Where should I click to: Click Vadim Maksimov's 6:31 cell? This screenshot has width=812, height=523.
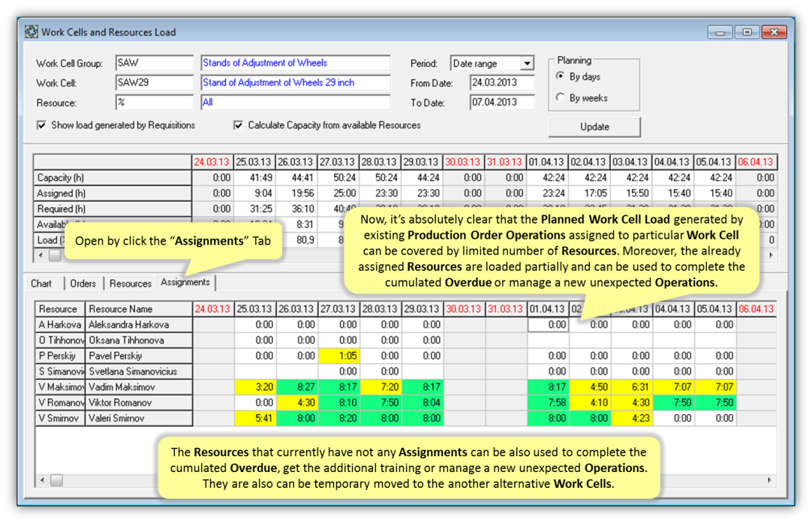(x=632, y=387)
